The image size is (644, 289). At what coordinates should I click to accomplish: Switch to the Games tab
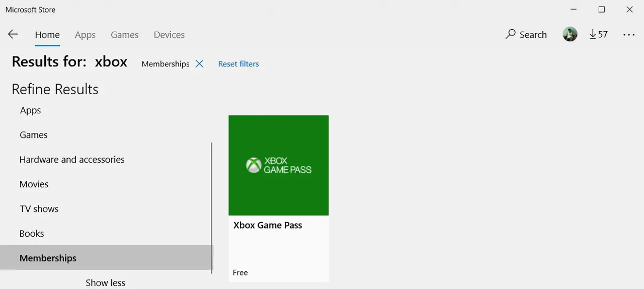(x=125, y=35)
